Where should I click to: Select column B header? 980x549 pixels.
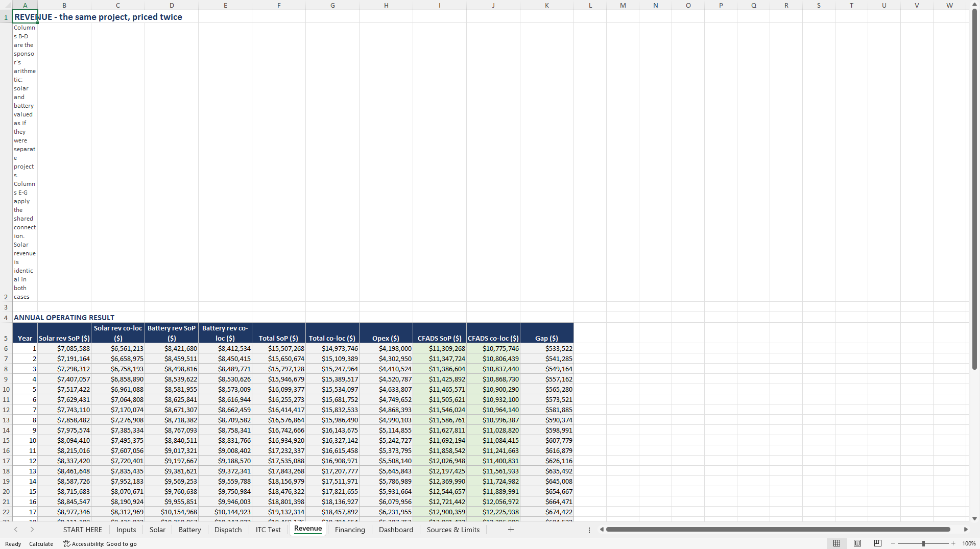(x=64, y=5)
